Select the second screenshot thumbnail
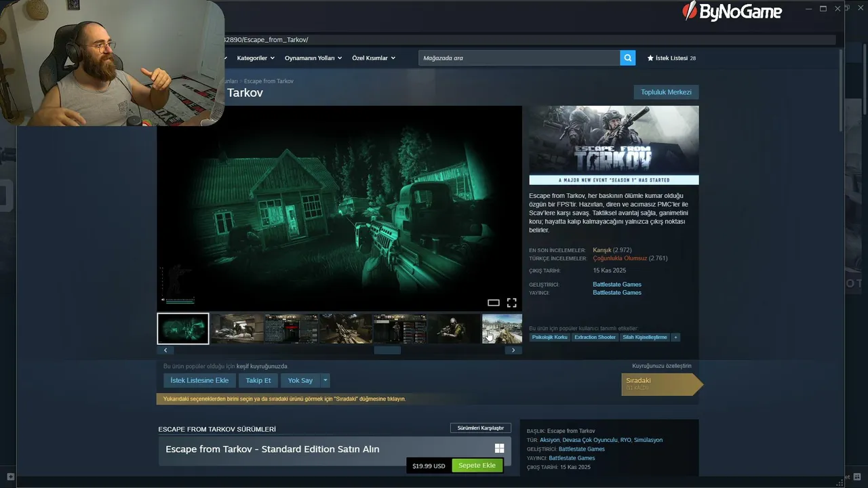Screen dimensions: 868x488 [237, 329]
